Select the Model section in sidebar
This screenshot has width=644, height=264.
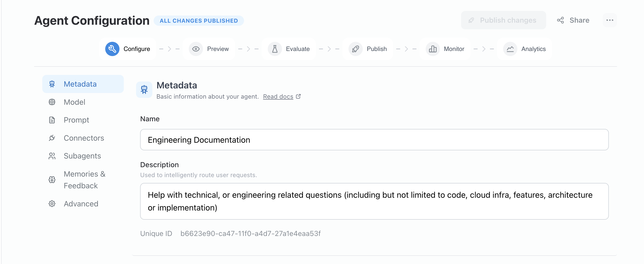(x=74, y=102)
